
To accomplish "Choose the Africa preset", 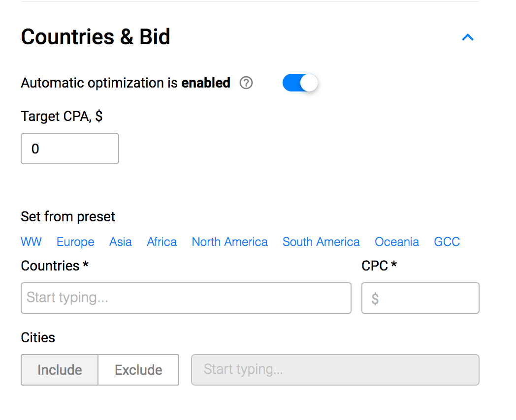I will [x=161, y=242].
